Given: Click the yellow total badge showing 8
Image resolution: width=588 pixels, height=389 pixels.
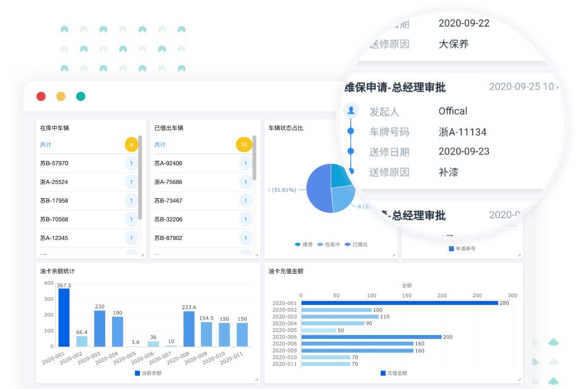Looking at the screenshot, I should click(131, 145).
